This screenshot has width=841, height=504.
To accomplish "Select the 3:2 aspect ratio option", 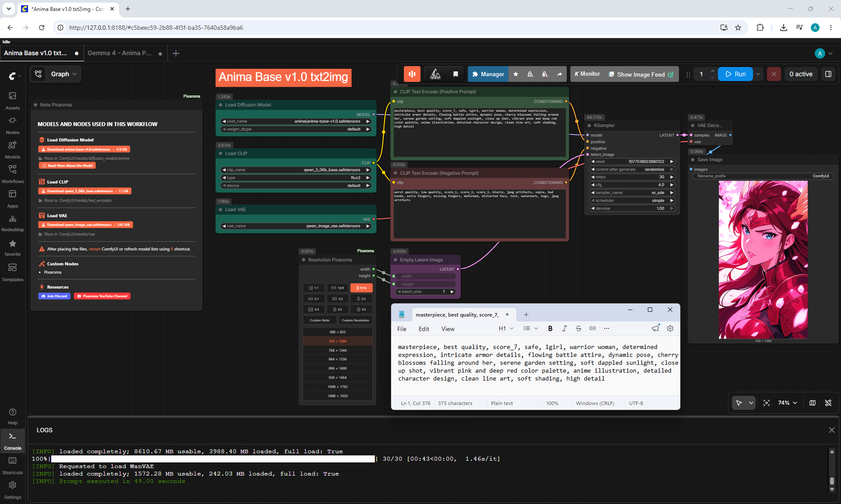I will pyautogui.click(x=338, y=299).
